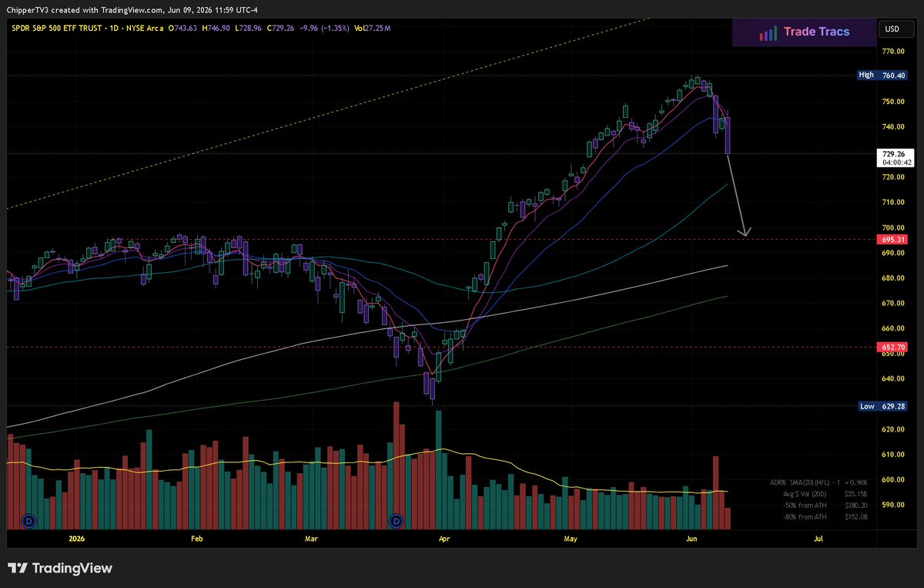Click 620.00 on the price axis

coord(892,429)
